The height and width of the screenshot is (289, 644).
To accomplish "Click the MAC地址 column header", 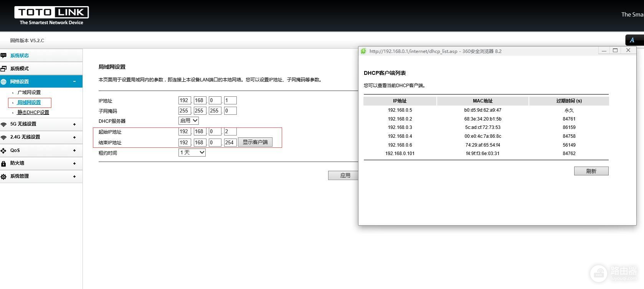I will click(x=482, y=101).
